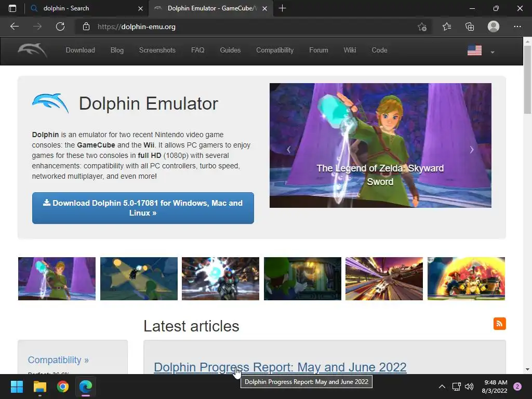The height and width of the screenshot is (399, 532).
Task: Open the Guides page
Action: coord(230,50)
